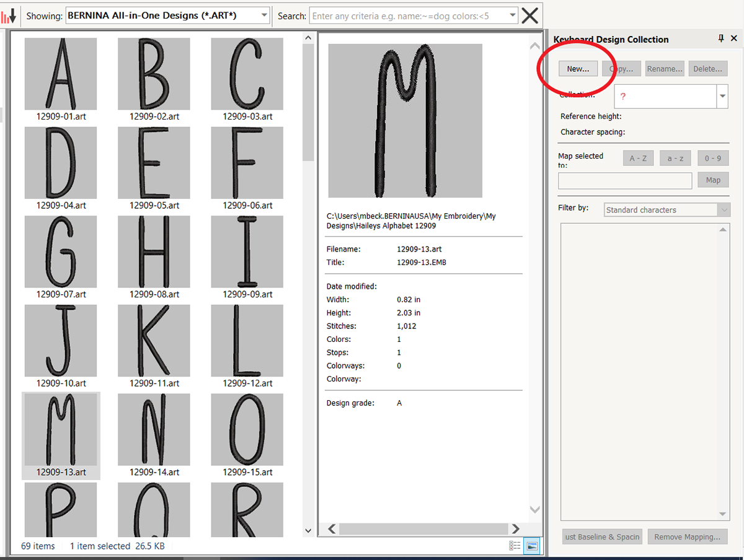Clear the search using the large X icon

[529, 16]
